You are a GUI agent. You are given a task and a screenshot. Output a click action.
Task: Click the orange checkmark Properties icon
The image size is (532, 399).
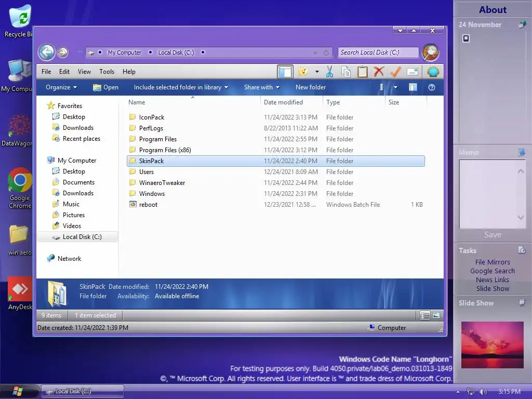point(395,72)
